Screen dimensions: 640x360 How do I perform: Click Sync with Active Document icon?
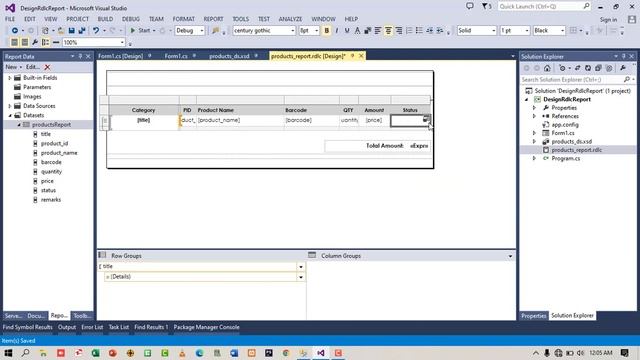(577, 68)
